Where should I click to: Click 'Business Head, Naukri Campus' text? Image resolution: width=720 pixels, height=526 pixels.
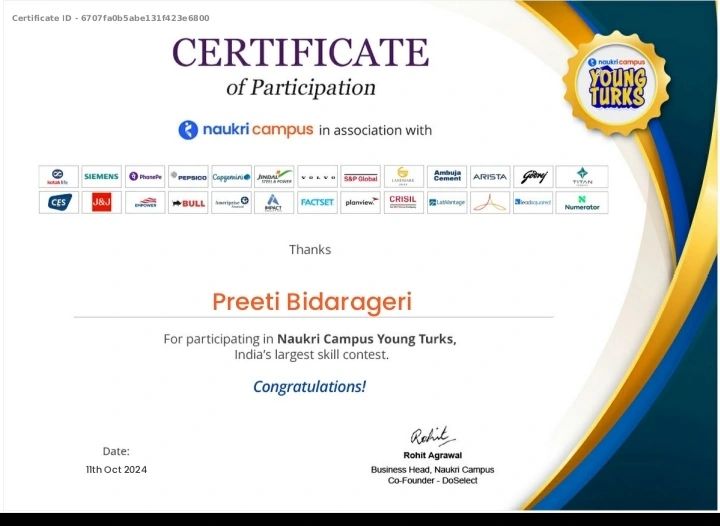click(433, 470)
